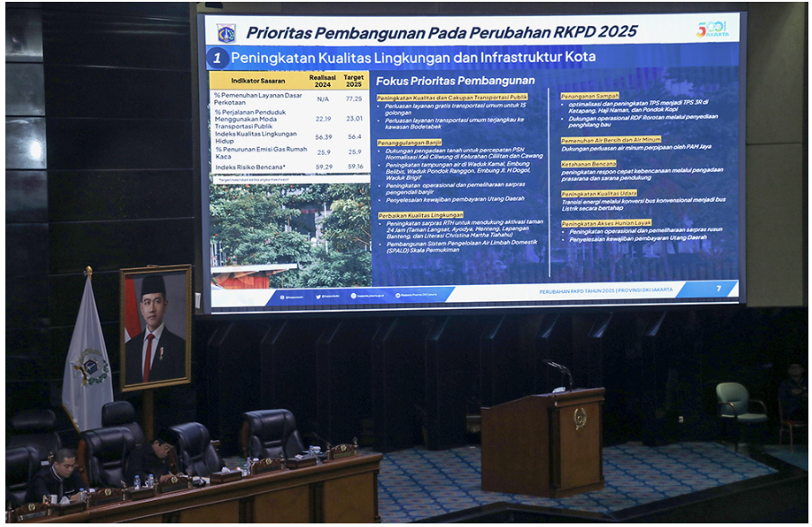Click the Peningkatan Kualitas Udara heading
The width and height of the screenshot is (812, 527).
[x=599, y=193]
